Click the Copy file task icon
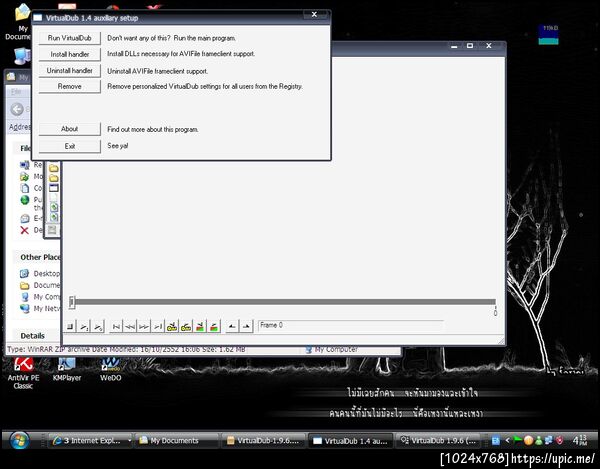The height and width of the screenshot is (469, 600). click(24, 188)
